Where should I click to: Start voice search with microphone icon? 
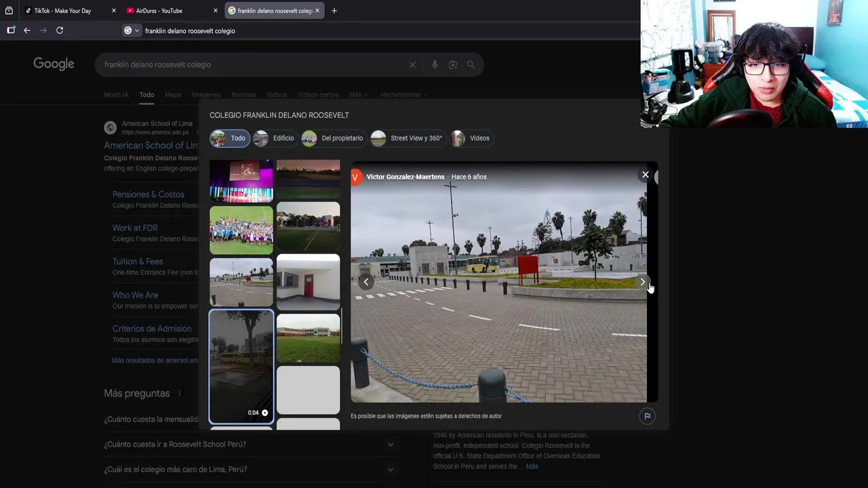[x=435, y=64]
